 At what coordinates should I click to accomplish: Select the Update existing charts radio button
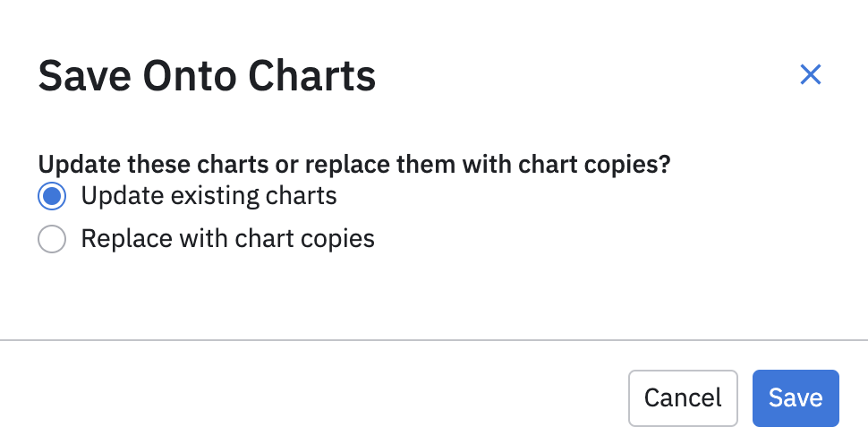pos(52,195)
